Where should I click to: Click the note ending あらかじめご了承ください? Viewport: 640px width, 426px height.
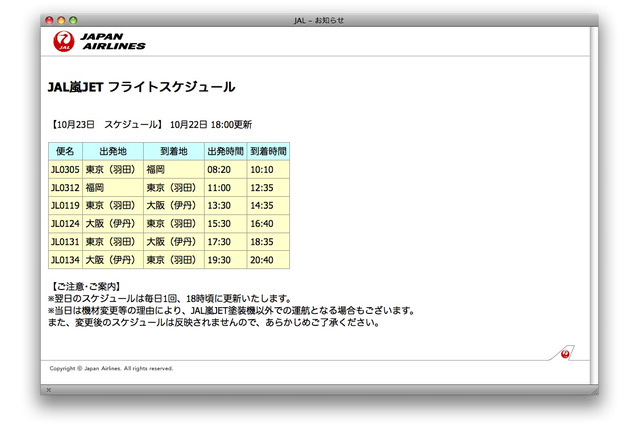214,323
